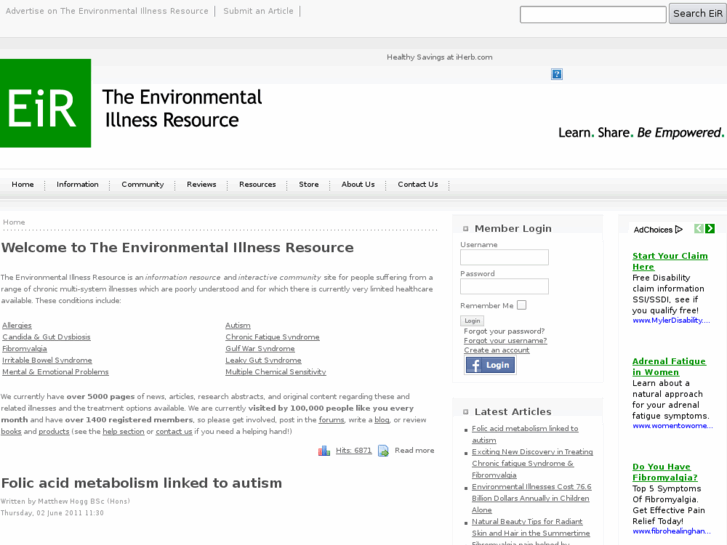This screenshot has height=545, width=727.
Task: Open the Information menu
Action: click(77, 184)
